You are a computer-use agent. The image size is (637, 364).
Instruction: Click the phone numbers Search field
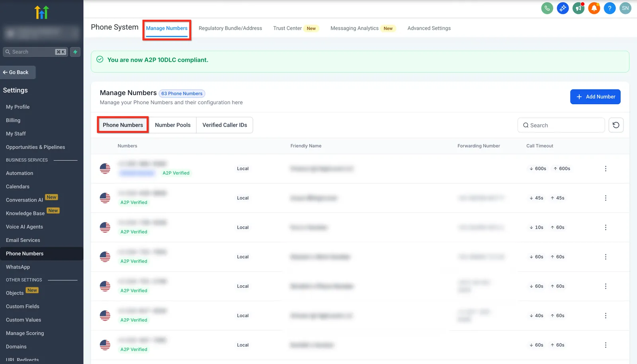click(x=561, y=125)
